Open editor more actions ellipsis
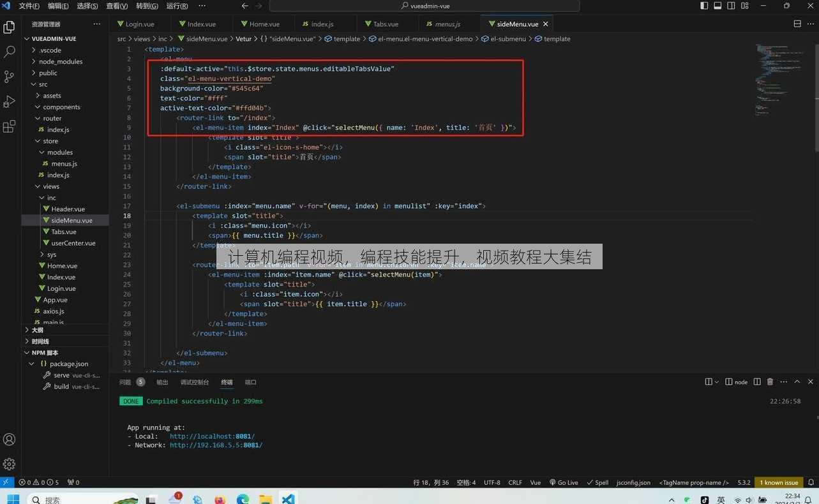 click(x=810, y=24)
